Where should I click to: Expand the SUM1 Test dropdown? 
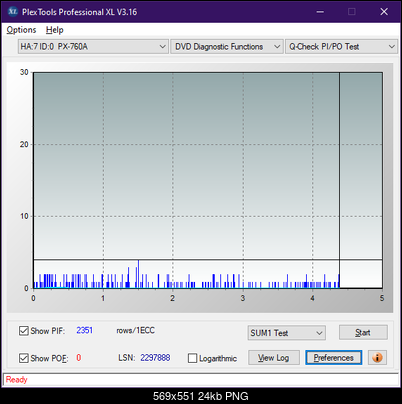[287, 333]
